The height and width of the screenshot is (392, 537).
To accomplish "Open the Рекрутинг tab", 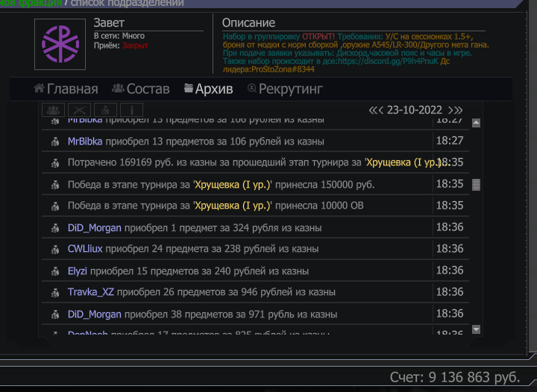I will (x=285, y=89).
